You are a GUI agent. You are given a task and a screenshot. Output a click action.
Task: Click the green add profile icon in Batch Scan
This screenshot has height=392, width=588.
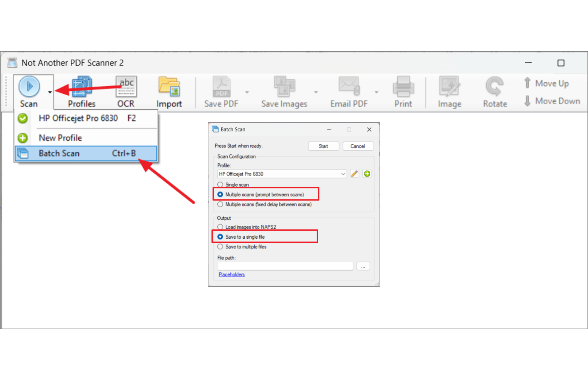(x=367, y=174)
